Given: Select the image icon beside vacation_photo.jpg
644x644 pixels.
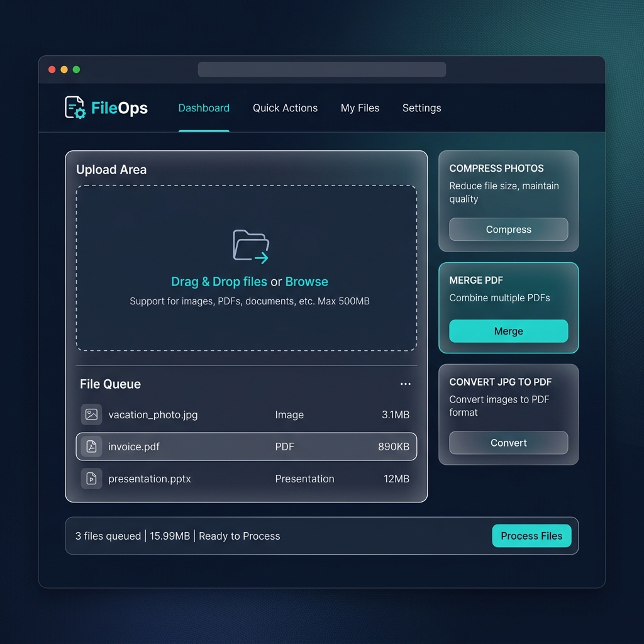Looking at the screenshot, I should click(x=91, y=414).
